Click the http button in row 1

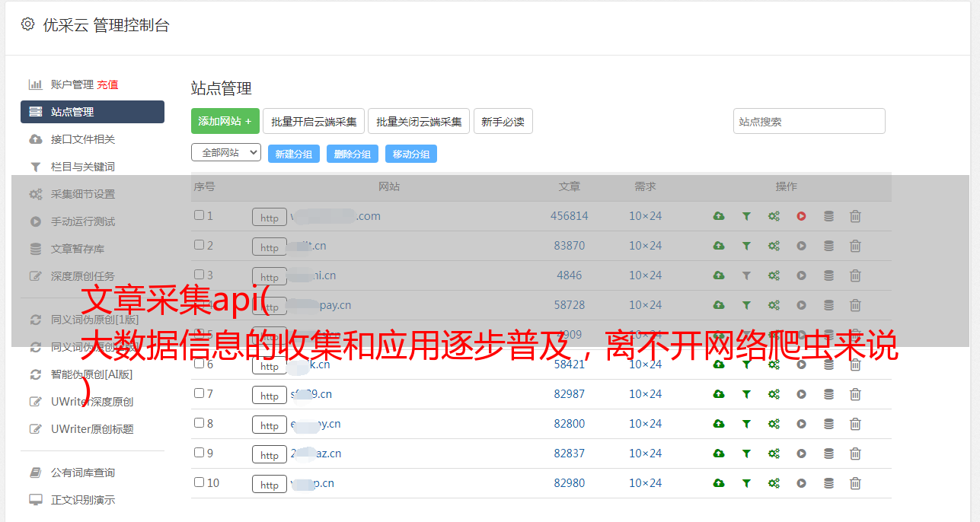[x=270, y=218]
